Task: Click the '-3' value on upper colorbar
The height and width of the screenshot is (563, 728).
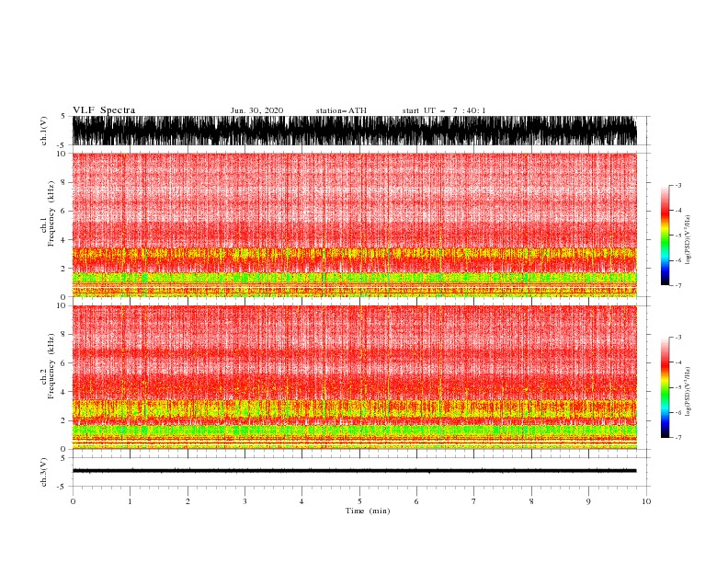Action: (x=677, y=185)
